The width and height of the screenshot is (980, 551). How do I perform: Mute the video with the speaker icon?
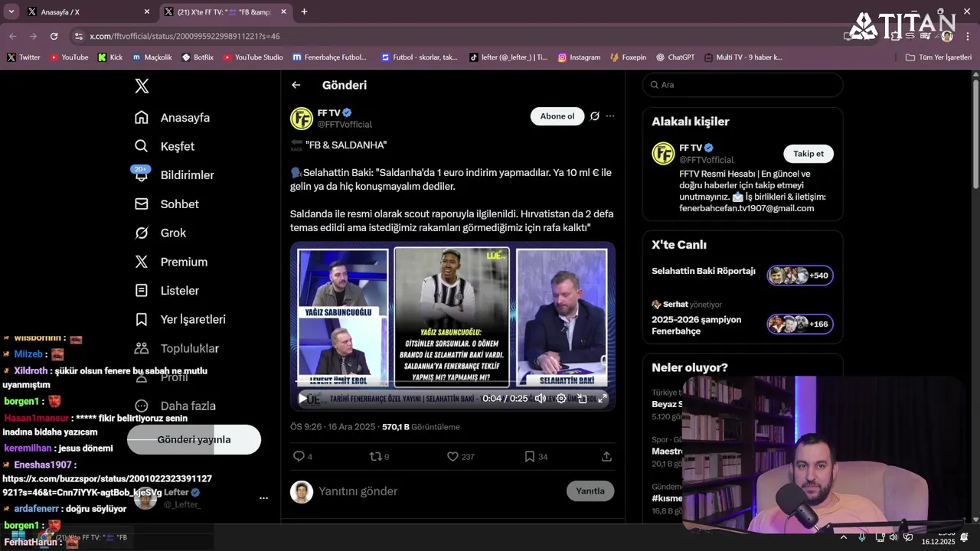point(541,398)
